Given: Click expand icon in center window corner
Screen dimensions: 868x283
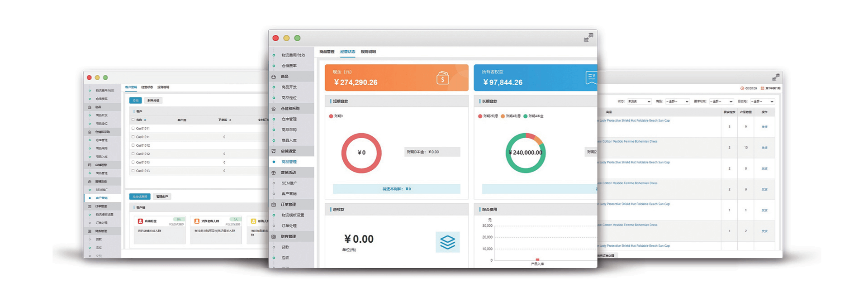Looking at the screenshot, I should click(588, 38).
